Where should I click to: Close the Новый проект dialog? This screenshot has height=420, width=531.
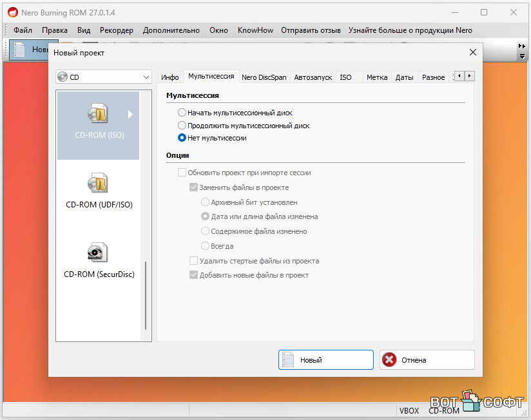472,52
